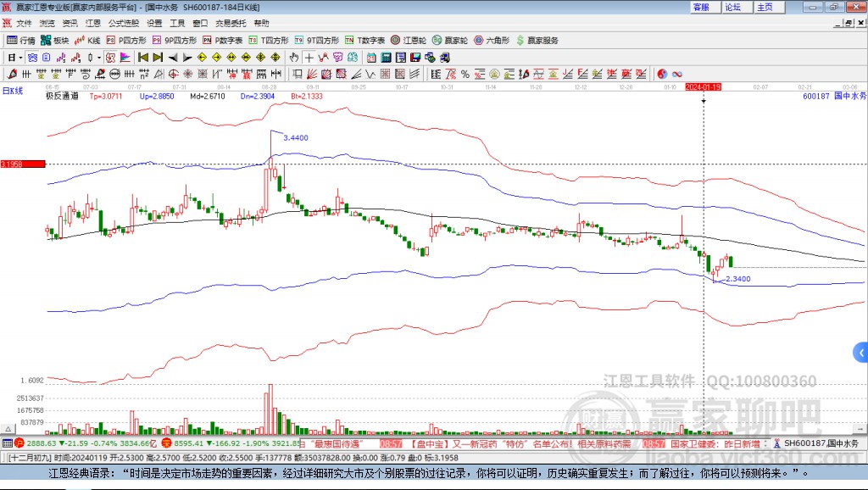This screenshot has height=490, width=868.
Task: Click the 日K线 label
Action: pos(12,91)
